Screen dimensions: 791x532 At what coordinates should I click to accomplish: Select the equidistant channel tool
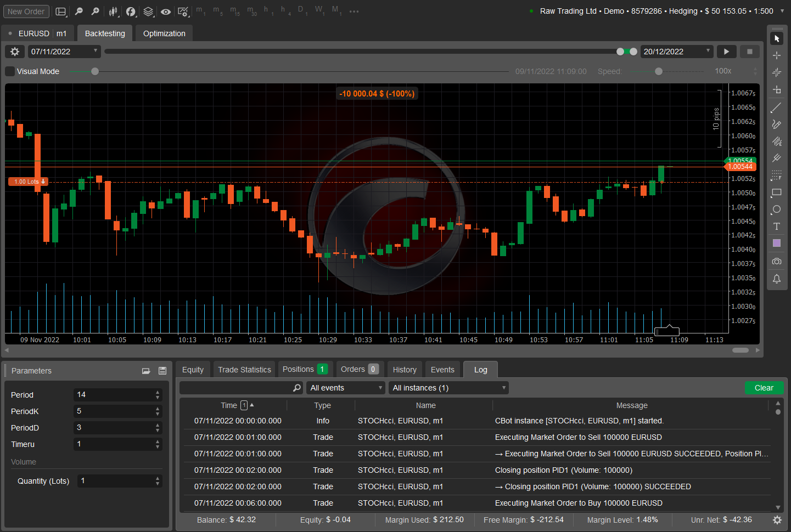click(x=777, y=142)
